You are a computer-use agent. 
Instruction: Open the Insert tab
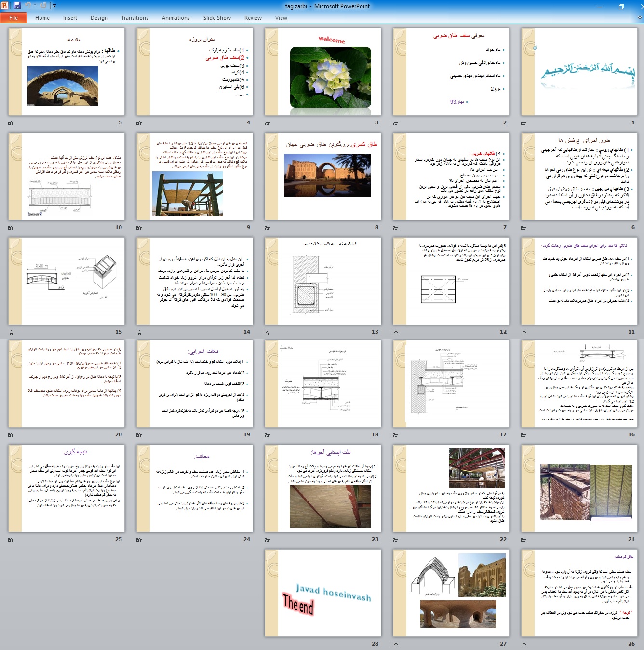tap(70, 18)
